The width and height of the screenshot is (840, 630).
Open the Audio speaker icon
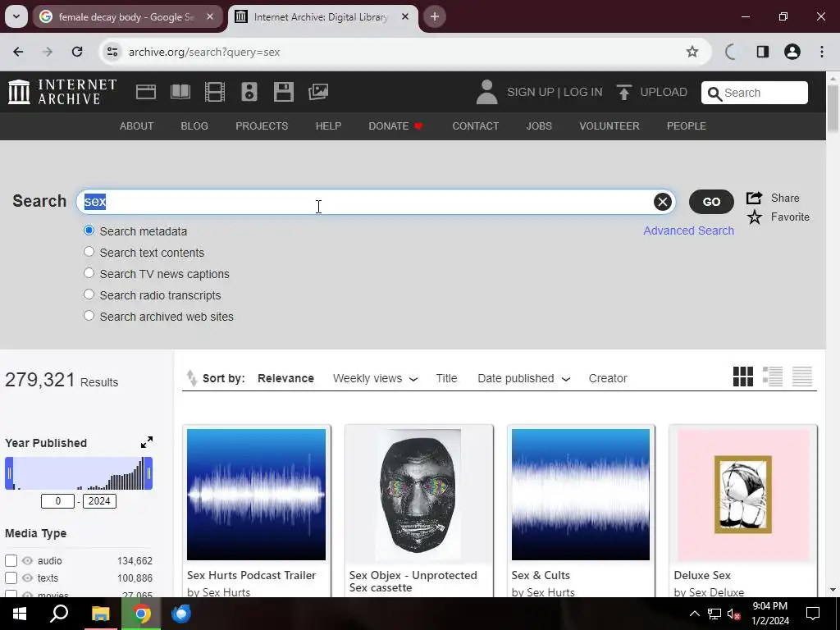pyautogui.click(x=249, y=92)
